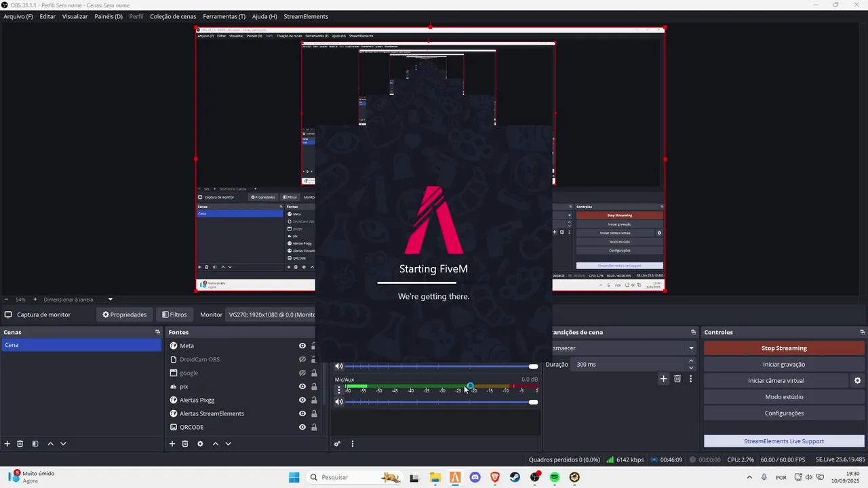This screenshot has height=488, width=868.
Task: Open the Monitor selection dropdown
Action: pos(271,314)
